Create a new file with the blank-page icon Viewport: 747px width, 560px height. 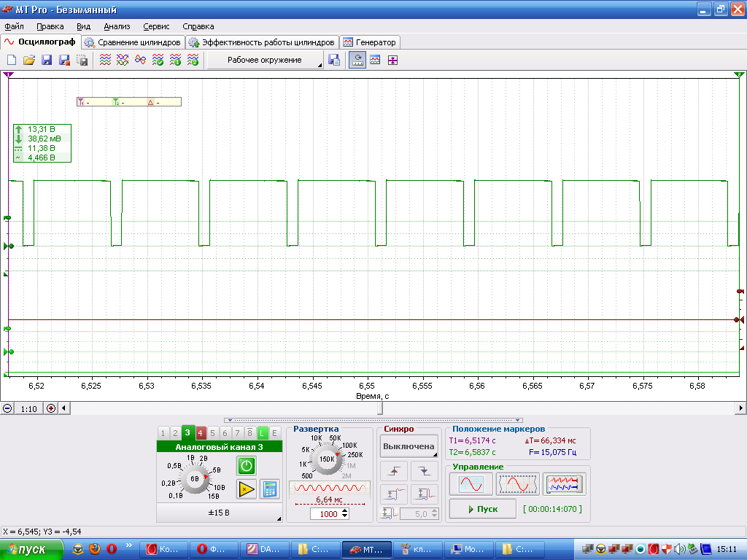pos(12,60)
